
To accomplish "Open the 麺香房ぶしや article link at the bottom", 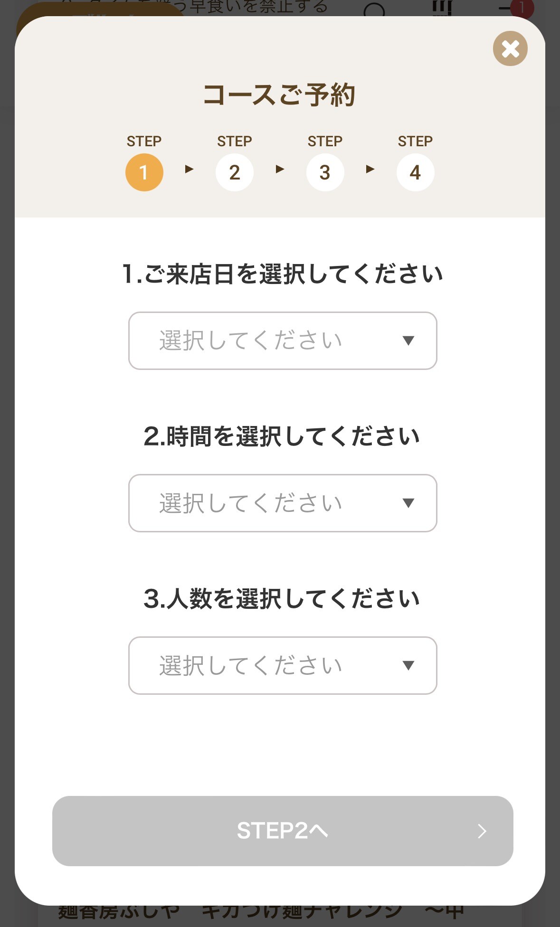I will (260, 914).
